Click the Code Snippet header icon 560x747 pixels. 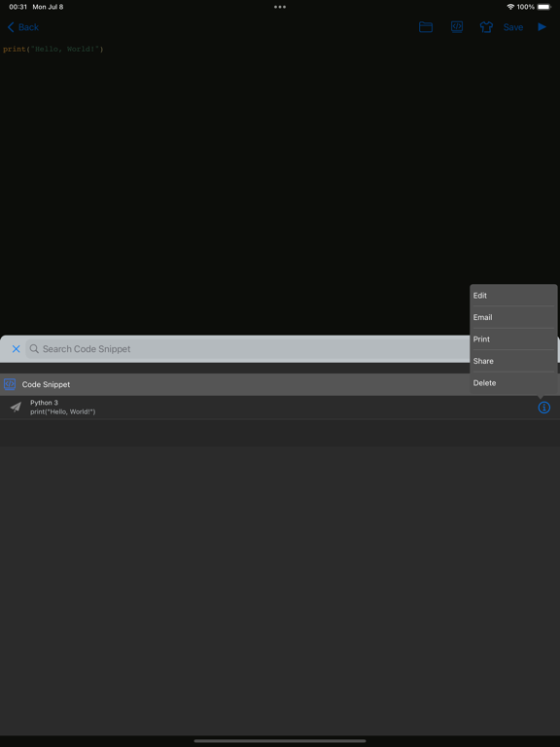pos(10,384)
